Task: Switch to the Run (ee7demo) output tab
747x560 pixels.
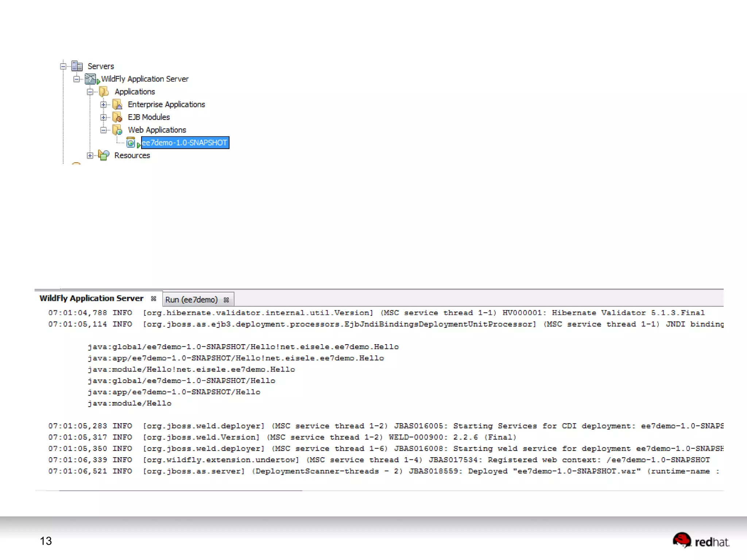Action: tap(191, 300)
